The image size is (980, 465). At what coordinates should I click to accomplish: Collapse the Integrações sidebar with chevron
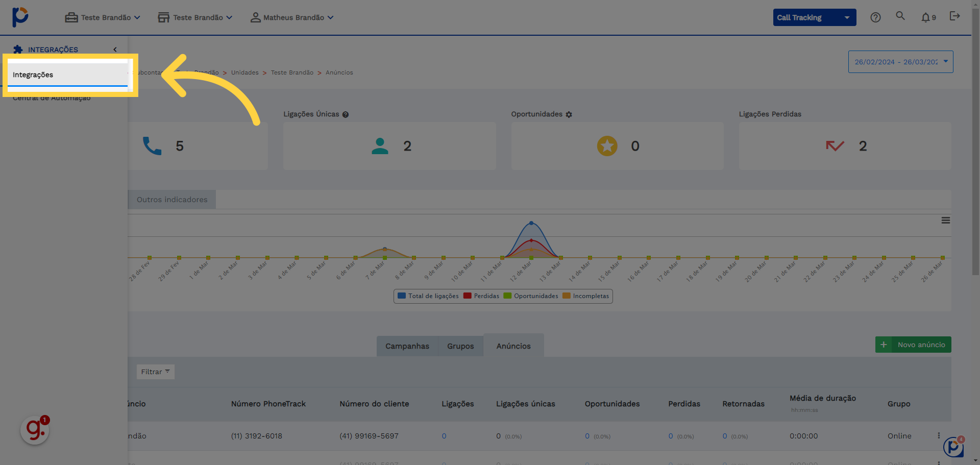pos(115,50)
